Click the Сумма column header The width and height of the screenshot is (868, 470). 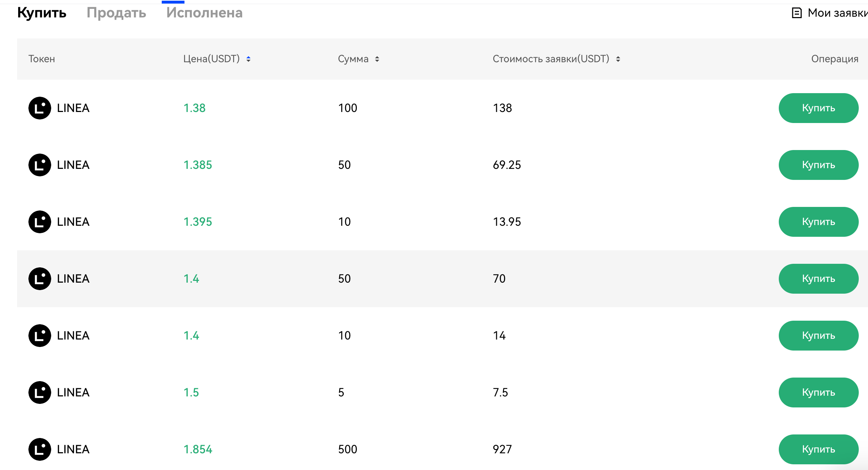[x=353, y=59]
